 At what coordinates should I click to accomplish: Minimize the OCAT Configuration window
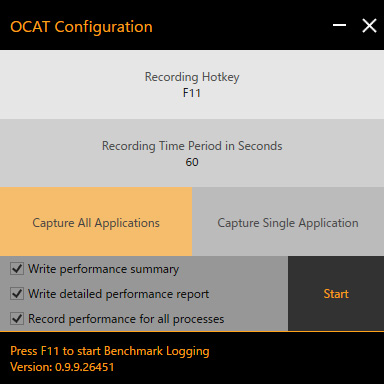pos(339,26)
